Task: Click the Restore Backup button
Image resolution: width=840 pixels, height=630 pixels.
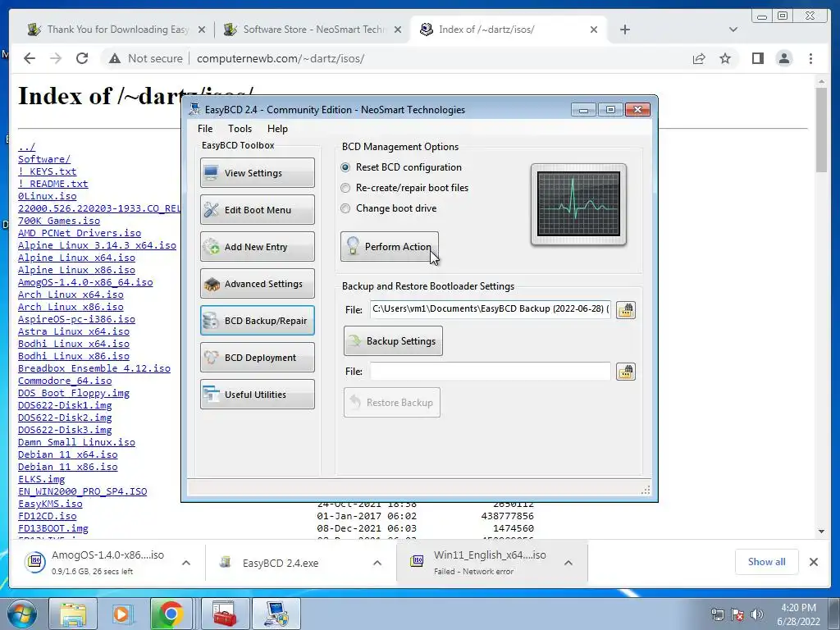Action: [392, 402]
